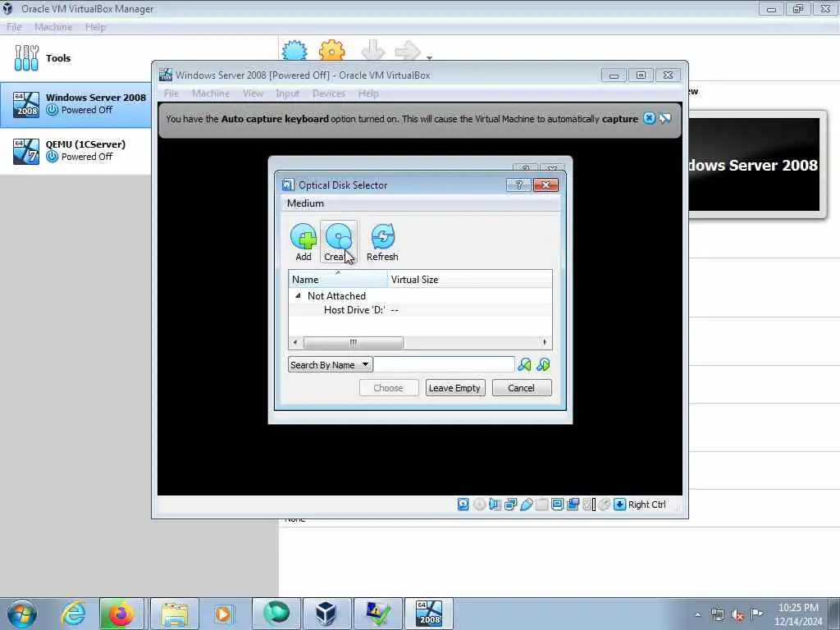840x630 pixels.
Task: Open File menu in the VM window
Action: (x=171, y=94)
